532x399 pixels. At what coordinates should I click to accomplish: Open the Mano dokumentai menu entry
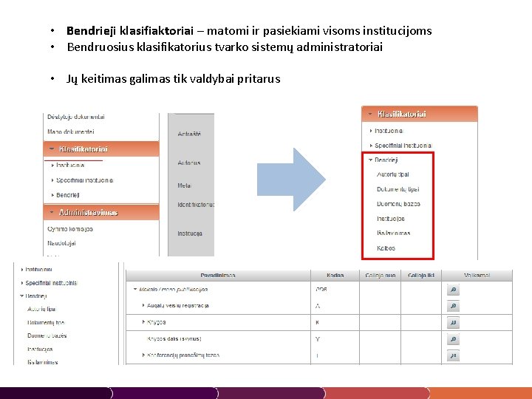point(71,132)
